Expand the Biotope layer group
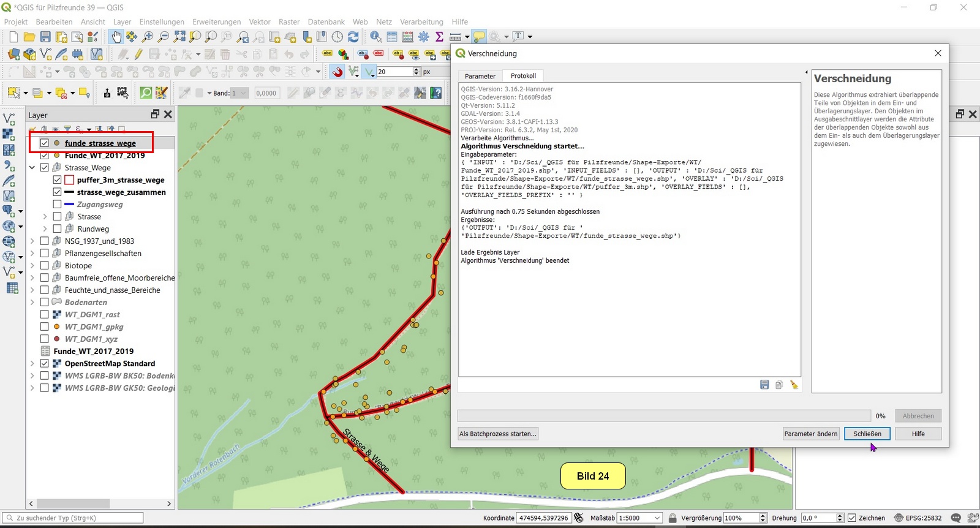This screenshot has height=528, width=980. pyautogui.click(x=32, y=266)
